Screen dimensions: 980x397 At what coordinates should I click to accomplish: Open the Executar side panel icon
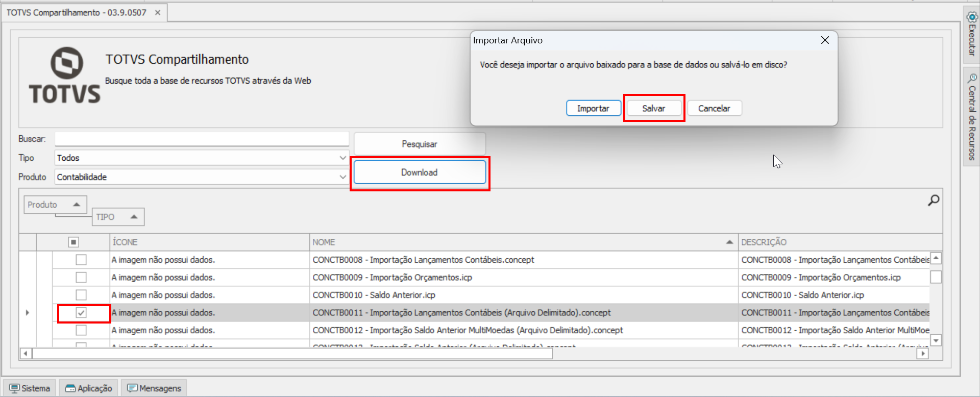tap(972, 34)
